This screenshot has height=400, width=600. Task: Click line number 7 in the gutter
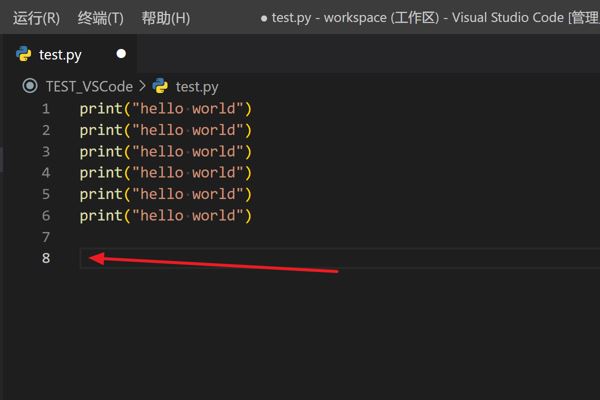[45, 238]
